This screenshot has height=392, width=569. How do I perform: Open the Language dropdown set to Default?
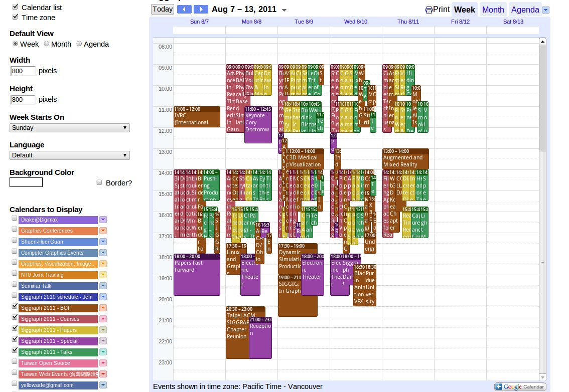(x=69, y=155)
